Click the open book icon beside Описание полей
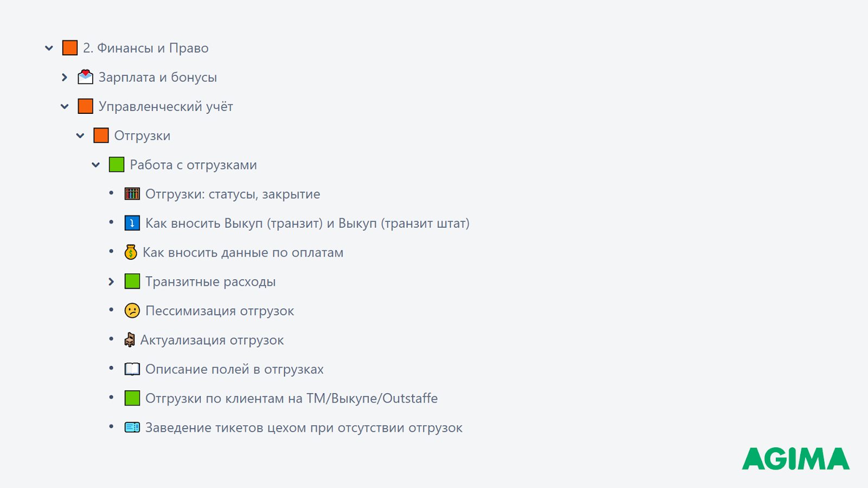The width and height of the screenshot is (868, 488). (x=132, y=369)
